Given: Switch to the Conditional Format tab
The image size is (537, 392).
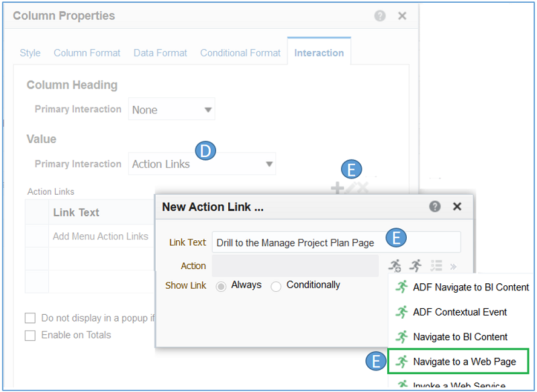Looking at the screenshot, I should [x=240, y=53].
